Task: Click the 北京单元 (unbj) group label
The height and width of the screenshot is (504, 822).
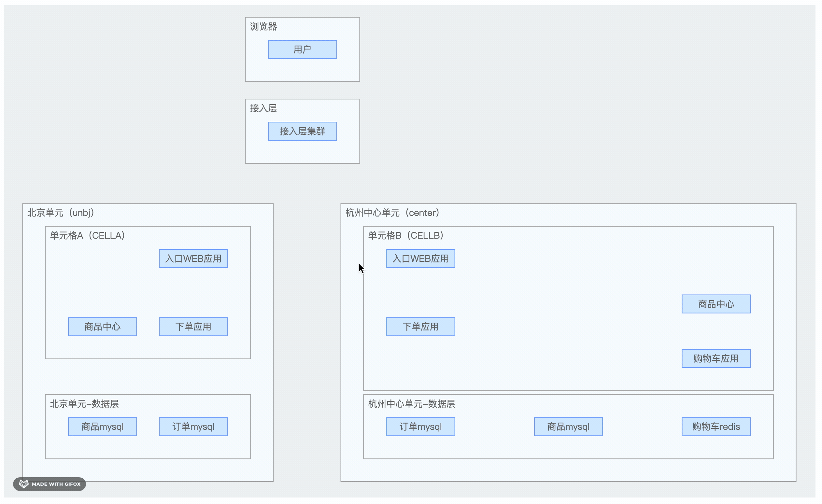Action: click(x=61, y=213)
